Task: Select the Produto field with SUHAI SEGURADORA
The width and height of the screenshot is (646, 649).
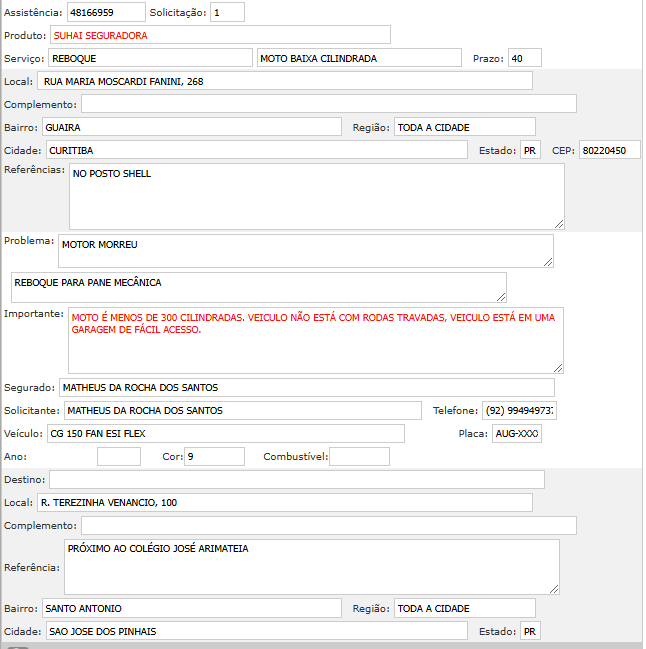Action: [220, 35]
